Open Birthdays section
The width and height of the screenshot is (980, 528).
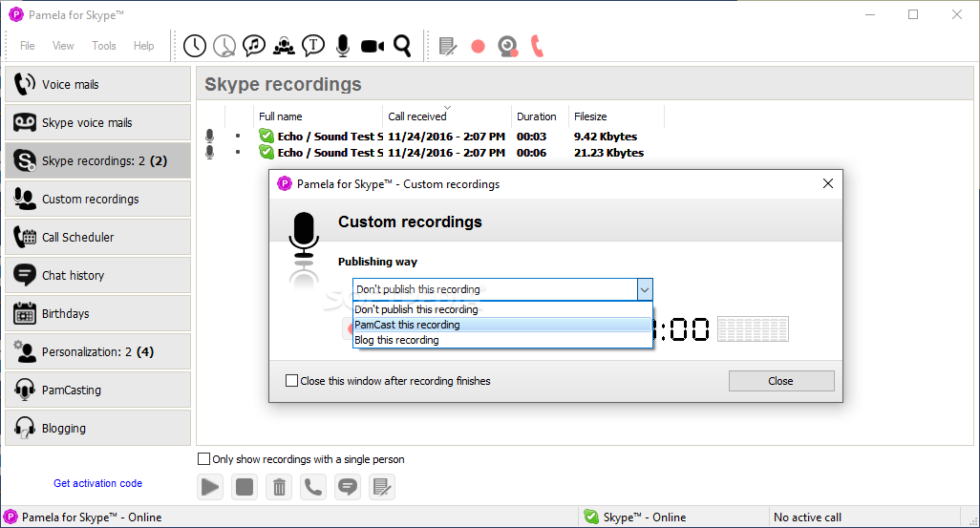tap(98, 313)
